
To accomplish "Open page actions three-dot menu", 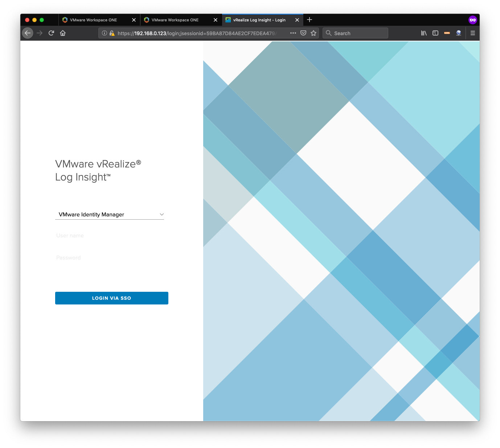I will [293, 33].
